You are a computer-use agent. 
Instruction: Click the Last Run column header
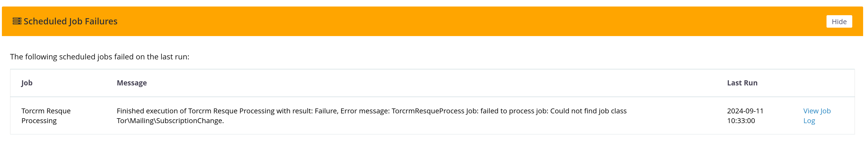pos(742,83)
